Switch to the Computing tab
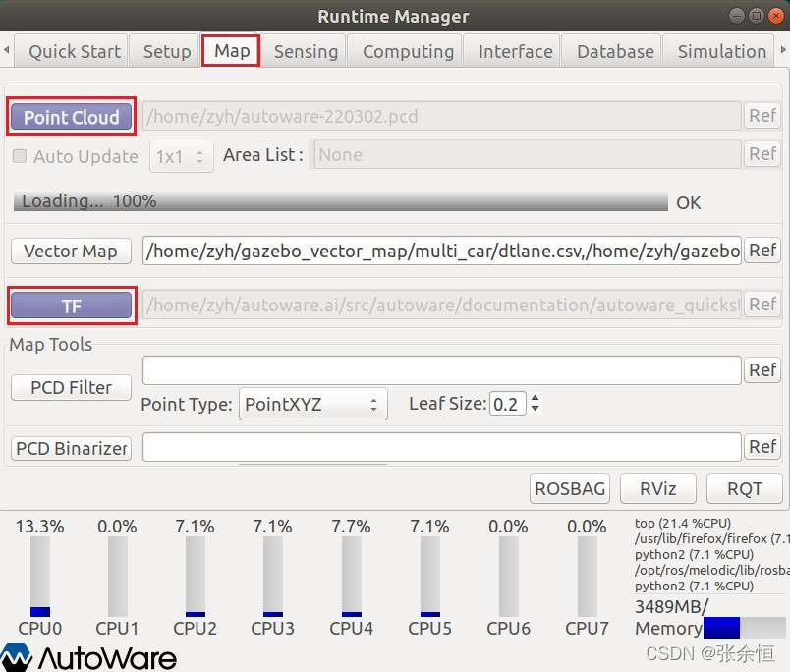790x672 pixels. (x=405, y=51)
